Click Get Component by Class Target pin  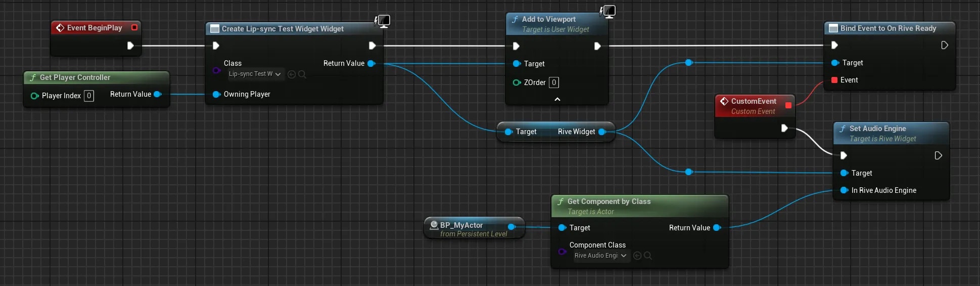click(x=562, y=228)
